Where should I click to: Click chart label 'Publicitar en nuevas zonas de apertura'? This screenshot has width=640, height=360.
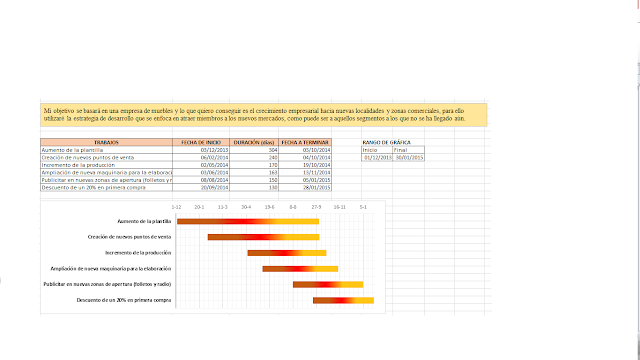[107, 284]
